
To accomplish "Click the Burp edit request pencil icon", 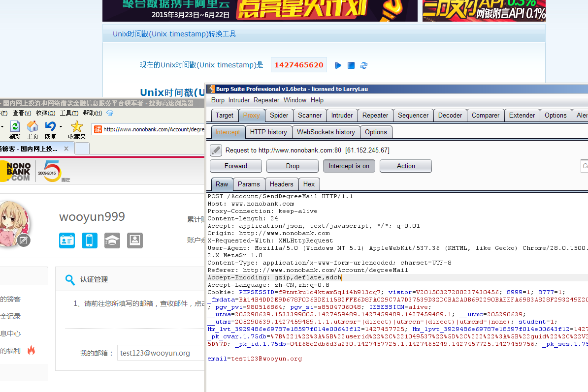I will pyautogui.click(x=216, y=150).
